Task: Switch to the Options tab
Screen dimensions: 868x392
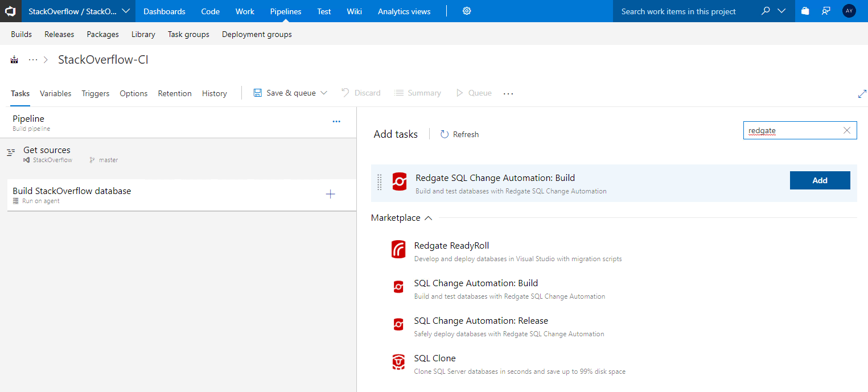Action: point(134,93)
